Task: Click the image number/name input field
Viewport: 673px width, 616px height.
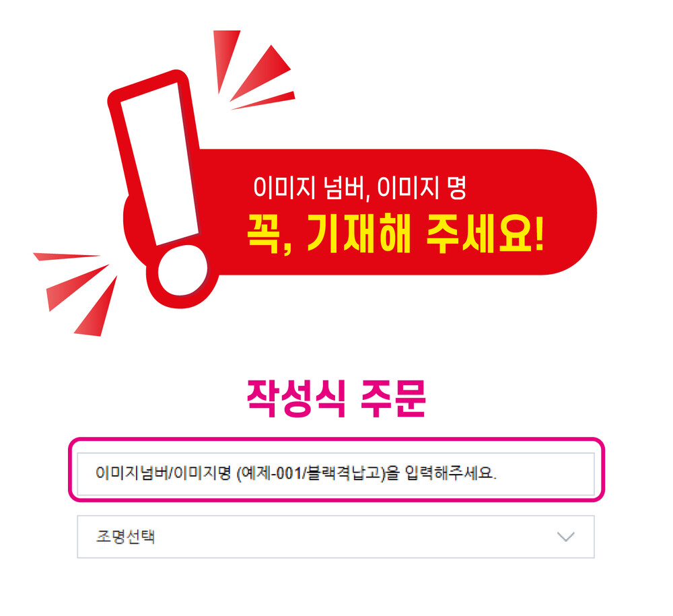Action: pos(336,473)
